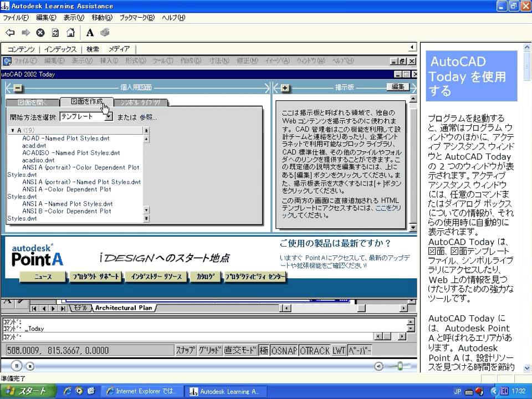Click the Refresh page icon

coord(55,33)
